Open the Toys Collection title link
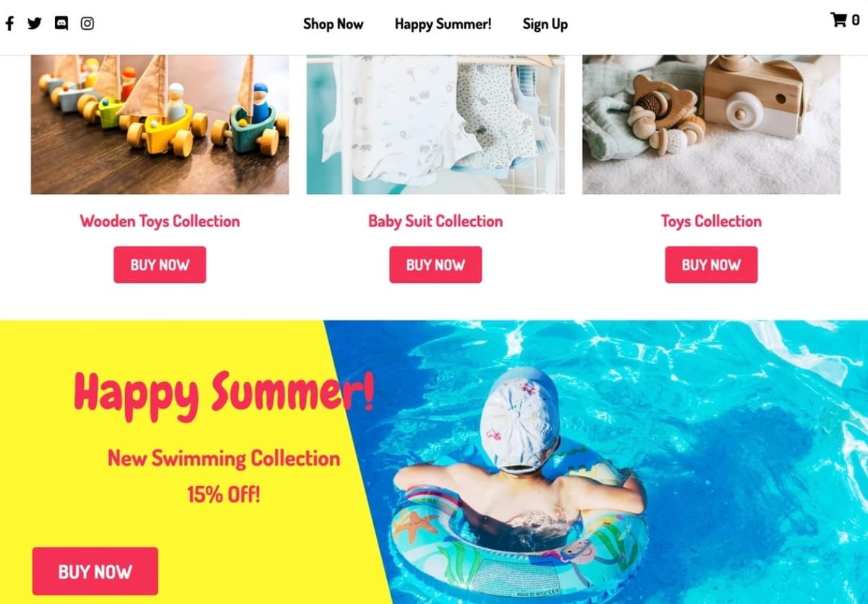868x604 pixels. [711, 221]
